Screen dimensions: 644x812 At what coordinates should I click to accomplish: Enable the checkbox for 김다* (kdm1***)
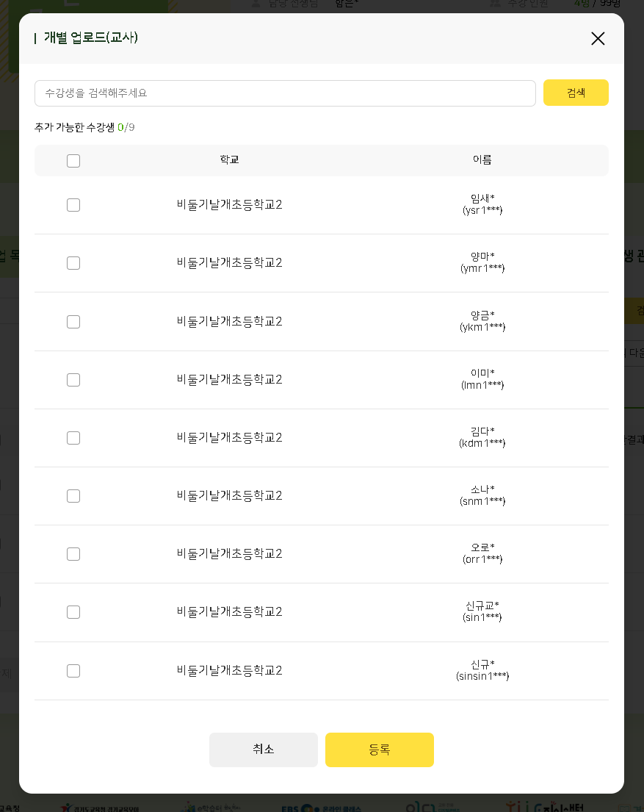(73, 438)
